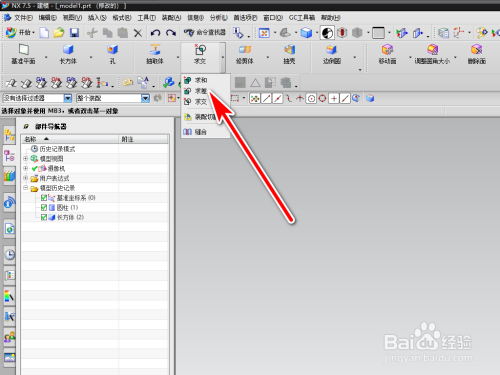500x375 pixels.
Task: Open the 格式 Format menu
Action: click(122, 18)
